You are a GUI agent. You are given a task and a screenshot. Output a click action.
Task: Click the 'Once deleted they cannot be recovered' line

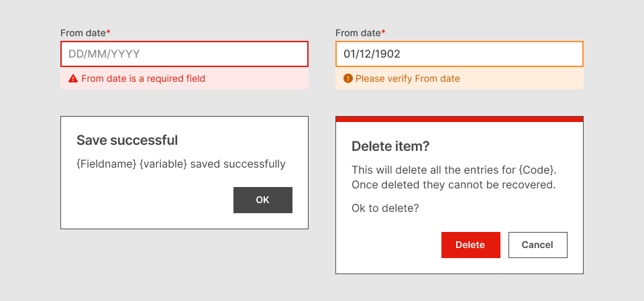point(453,184)
